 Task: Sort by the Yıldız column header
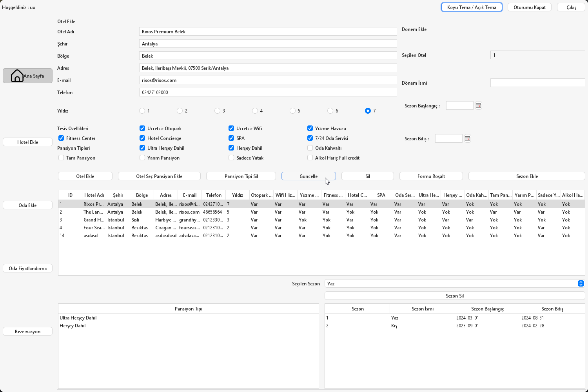(x=238, y=195)
